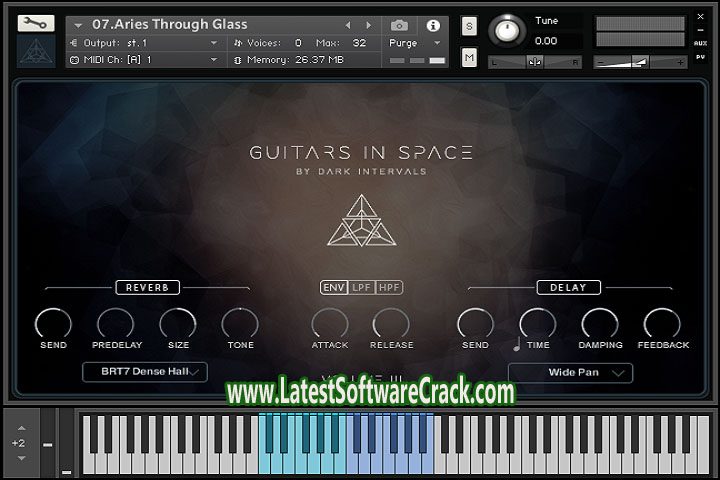
Task: Show the instrument info icon
Action: [x=433, y=26]
